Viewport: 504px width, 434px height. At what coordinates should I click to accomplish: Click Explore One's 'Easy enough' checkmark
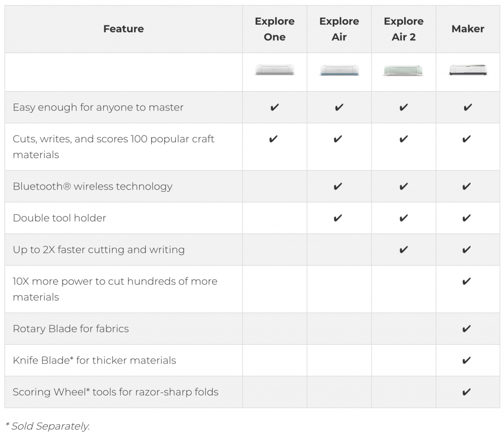tap(275, 107)
